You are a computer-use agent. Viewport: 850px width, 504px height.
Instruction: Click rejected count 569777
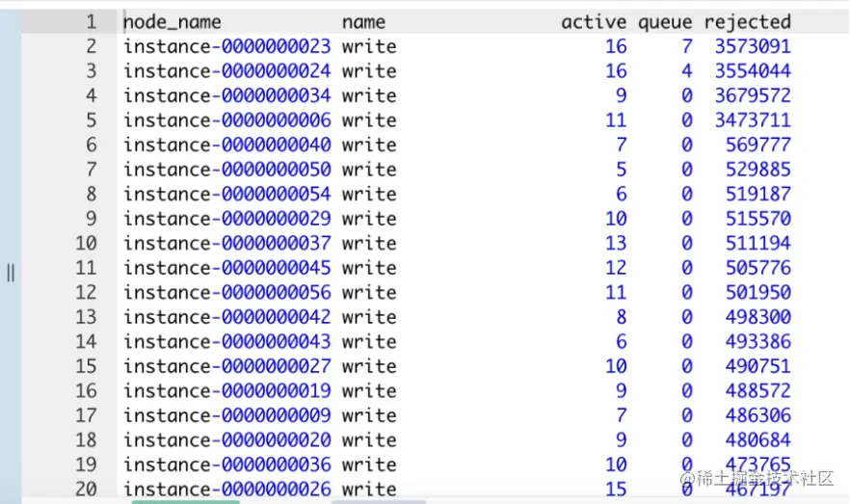click(x=757, y=145)
